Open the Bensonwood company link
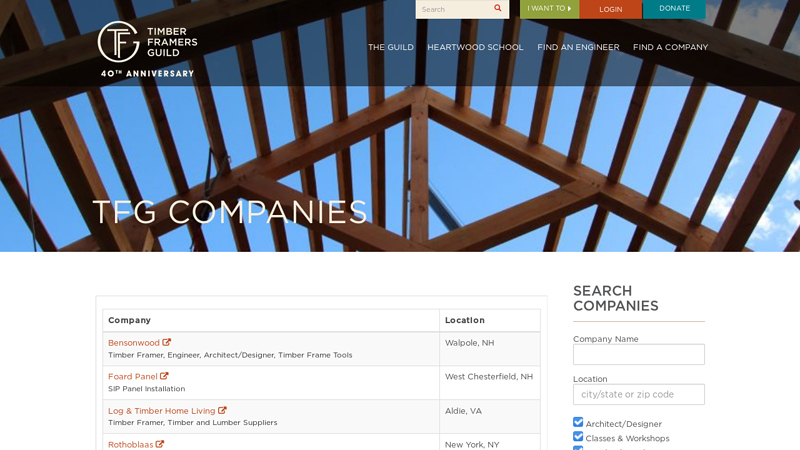 click(x=134, y=343)
